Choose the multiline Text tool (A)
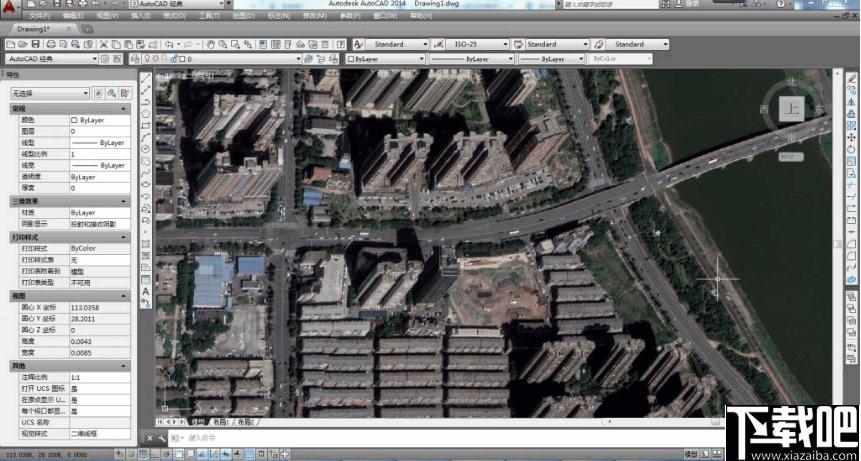Image resolution: width=861 pixels, height=461 pixels. 146,291
